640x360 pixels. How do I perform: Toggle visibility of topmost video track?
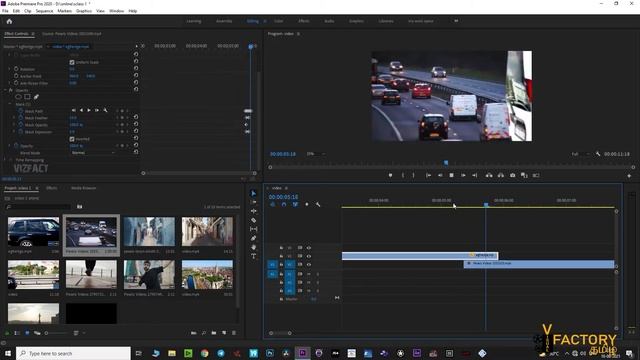click(x=309, y=247)
